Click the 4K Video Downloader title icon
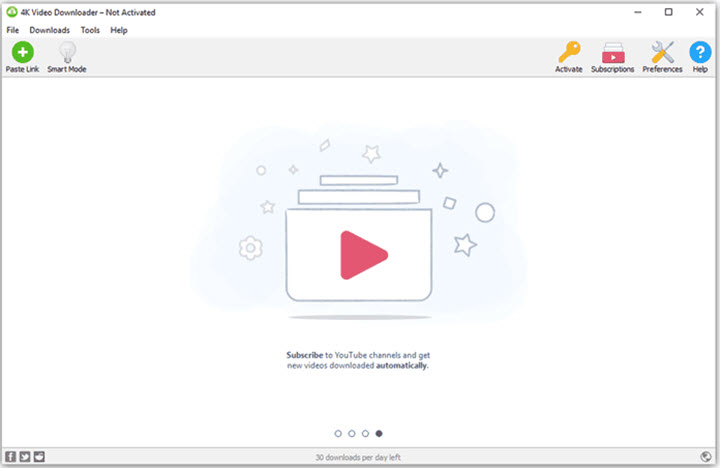 click(x=11, y=12)
